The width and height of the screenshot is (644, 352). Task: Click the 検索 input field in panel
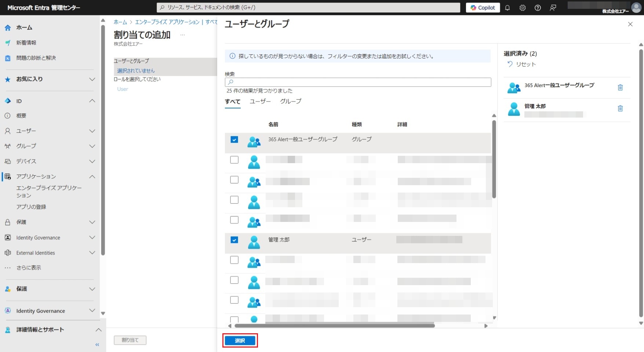click(x=358, y=82)
